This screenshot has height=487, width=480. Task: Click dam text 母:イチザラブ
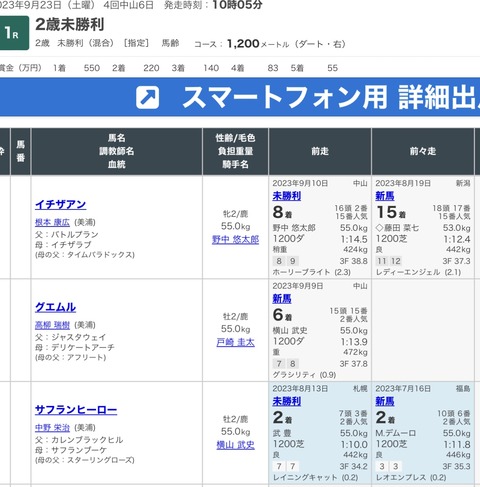coord(63,245)
